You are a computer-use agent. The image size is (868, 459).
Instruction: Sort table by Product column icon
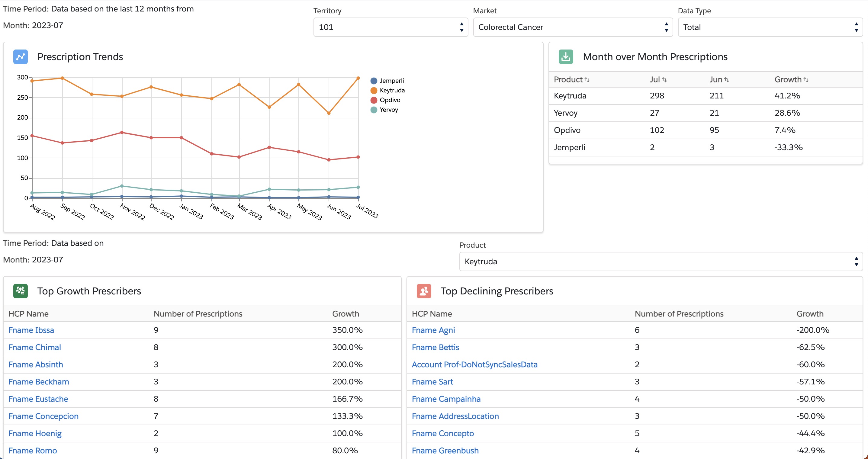587,80
